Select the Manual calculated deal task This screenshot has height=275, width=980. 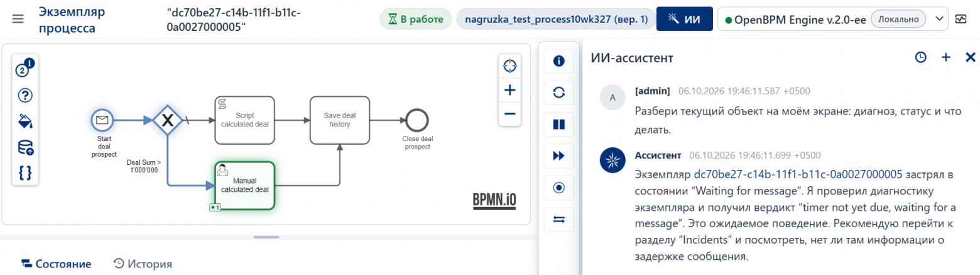244,185
